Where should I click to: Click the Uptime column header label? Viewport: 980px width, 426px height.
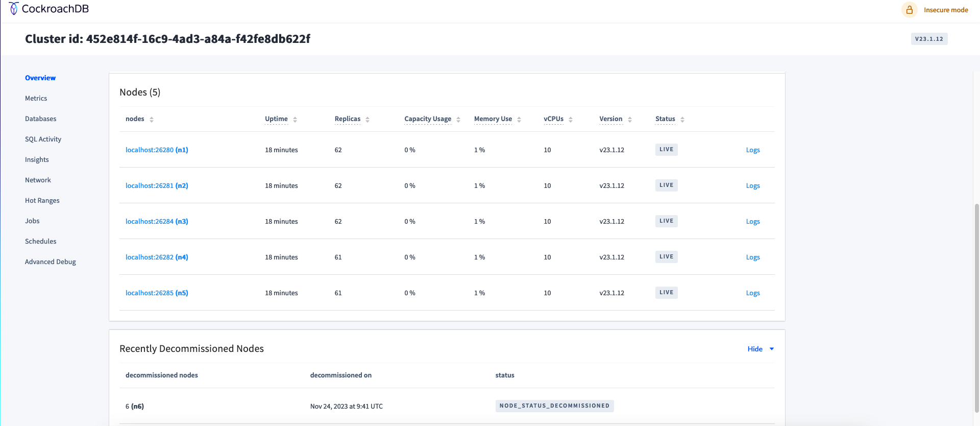coord(276,119)
